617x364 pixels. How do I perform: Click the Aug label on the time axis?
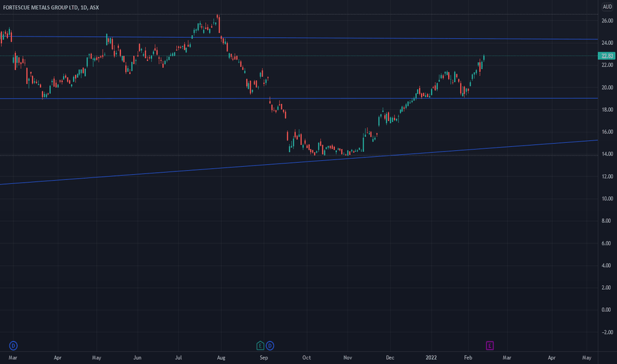click(221, 357)
